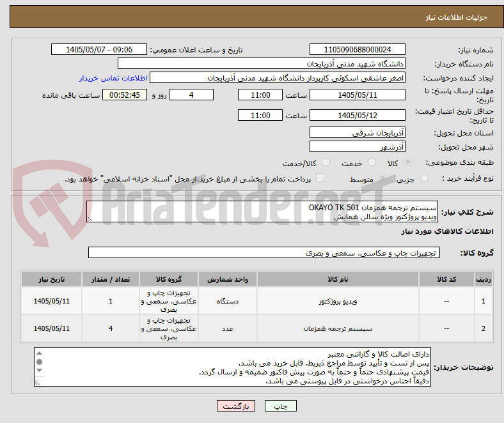Click the need date of the ویدیو پروژکتور row

pos(51,301)
